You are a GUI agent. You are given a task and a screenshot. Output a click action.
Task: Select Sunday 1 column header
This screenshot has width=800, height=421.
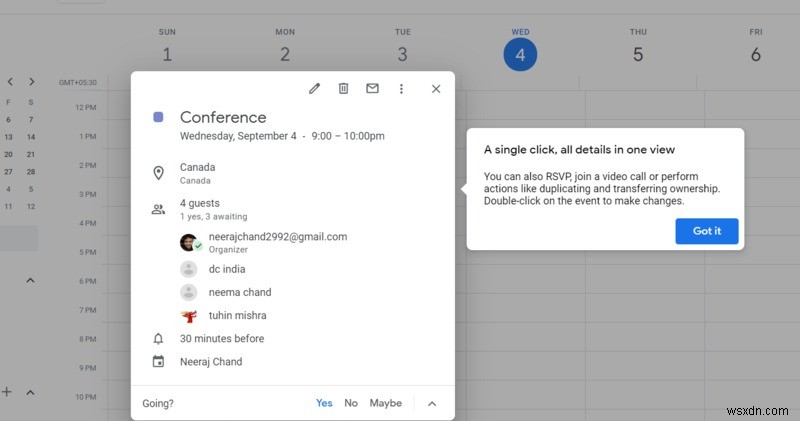(x=167, y=47)
